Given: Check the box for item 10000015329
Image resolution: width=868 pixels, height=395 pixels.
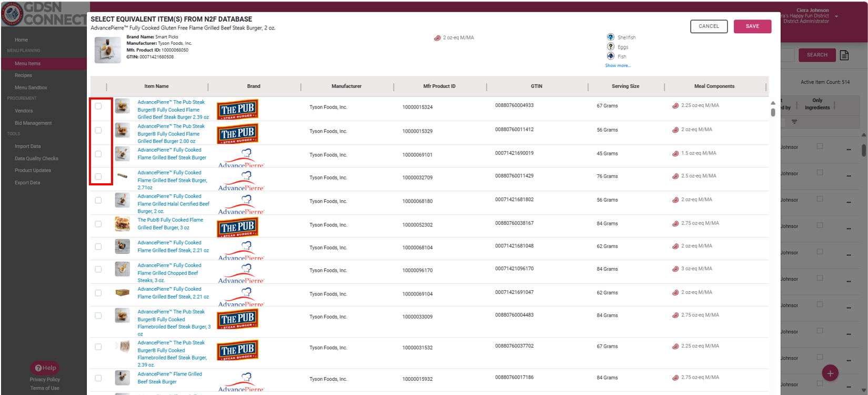Looking at the screenshot, I should tap(98, 130).
